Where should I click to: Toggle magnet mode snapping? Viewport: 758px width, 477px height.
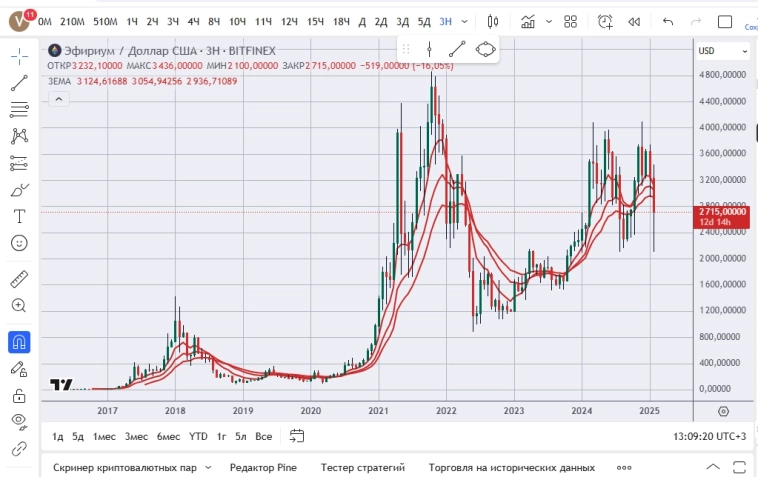(x=19, y=342)
